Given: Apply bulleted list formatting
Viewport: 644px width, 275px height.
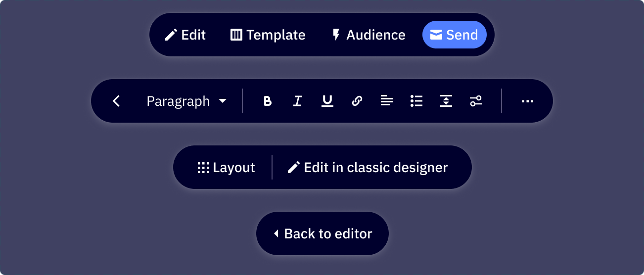Looking at the screenshot, I should (416, 101).
